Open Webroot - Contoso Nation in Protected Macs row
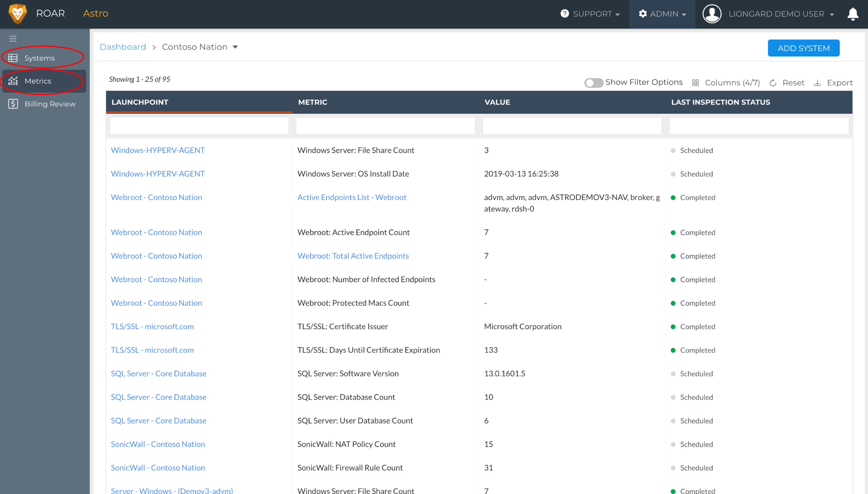Screen dimensions: 868x494 pos(156,303)
